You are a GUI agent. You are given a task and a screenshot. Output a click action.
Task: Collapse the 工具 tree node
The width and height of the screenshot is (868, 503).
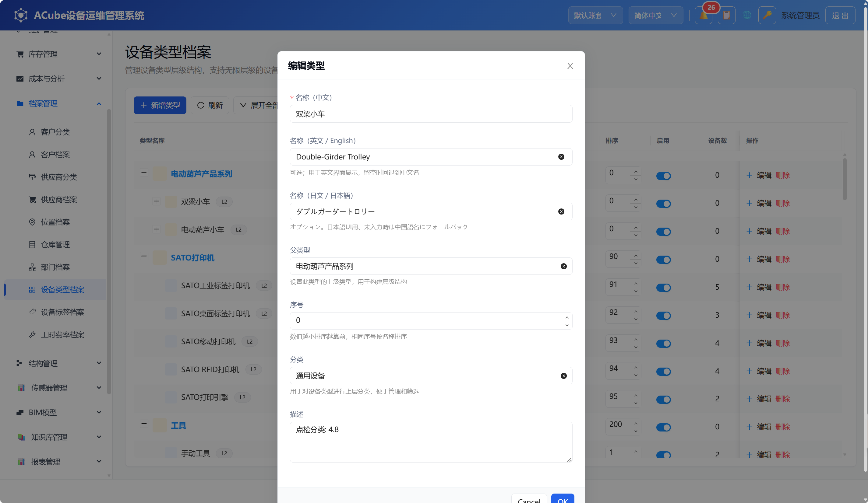144,424
